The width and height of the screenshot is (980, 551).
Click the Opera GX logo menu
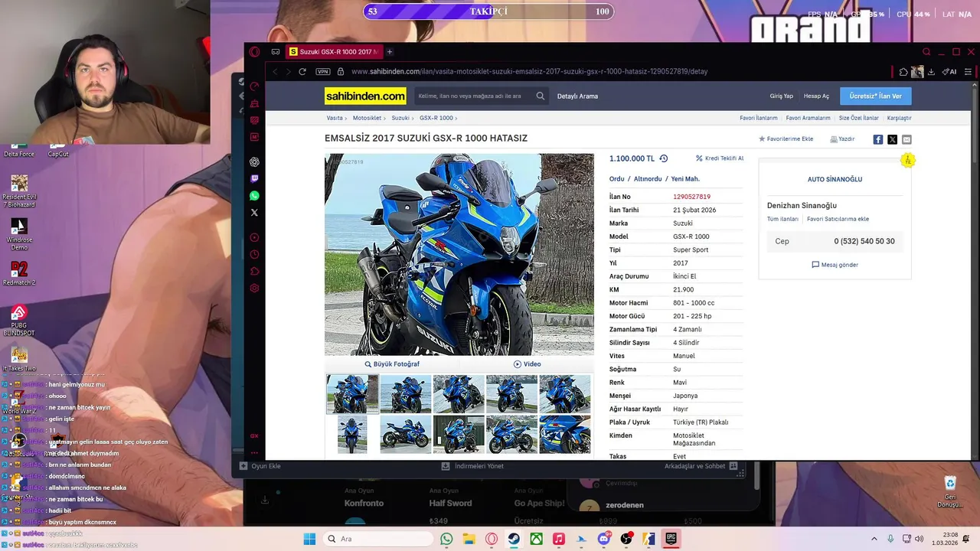[254, 52]
